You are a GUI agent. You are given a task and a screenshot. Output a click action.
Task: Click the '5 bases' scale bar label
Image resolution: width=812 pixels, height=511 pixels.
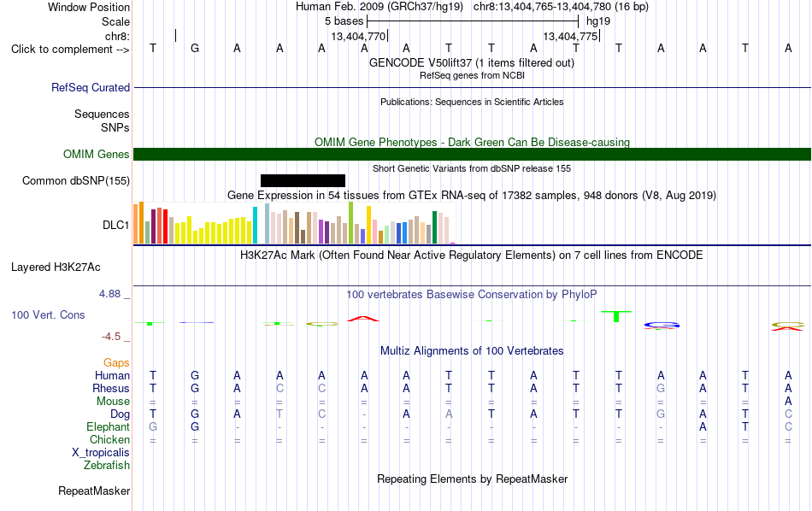(344, 21)
